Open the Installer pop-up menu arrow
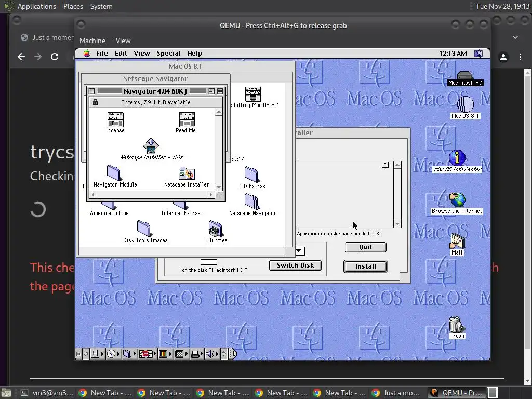Viewport: 532px width, 399px height. point(299,250)
